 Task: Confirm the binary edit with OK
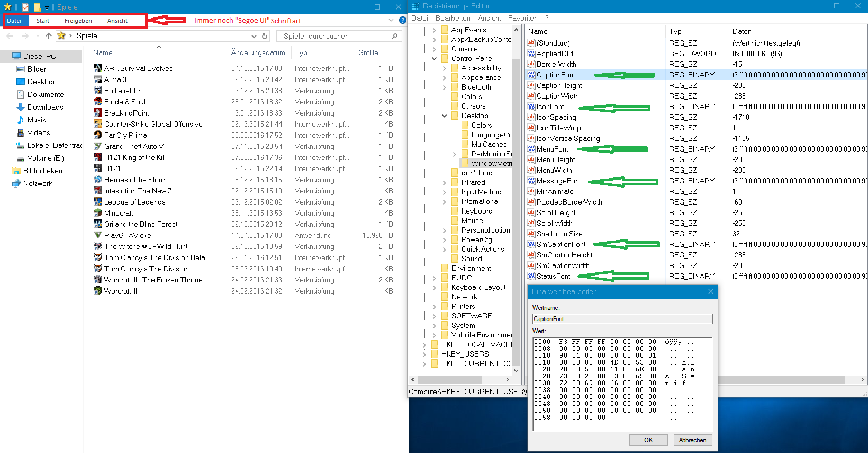click(648, 440)
